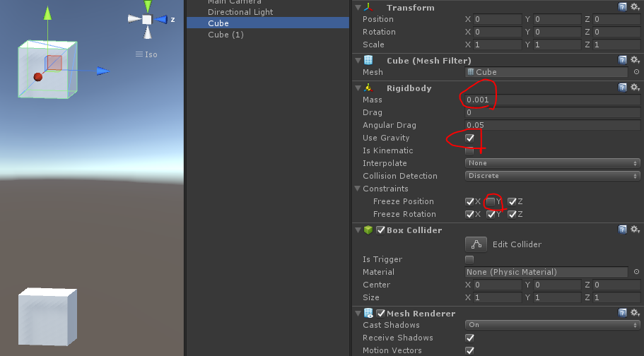Click the Mesh Renderer component icon
The image size is (644, 356).
(x=368, y=314)
